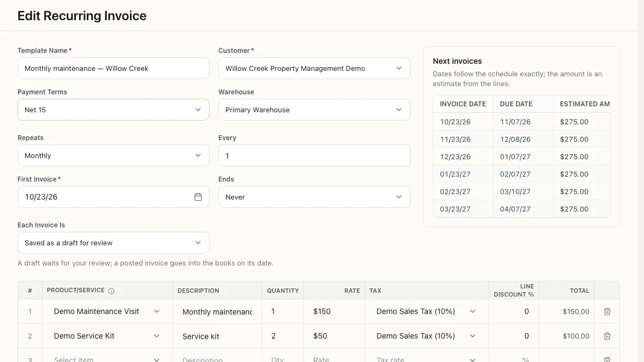Screen dimensions: 644x362
Task: Click the $150.00 line total
Action: click(x=576, y=311)
